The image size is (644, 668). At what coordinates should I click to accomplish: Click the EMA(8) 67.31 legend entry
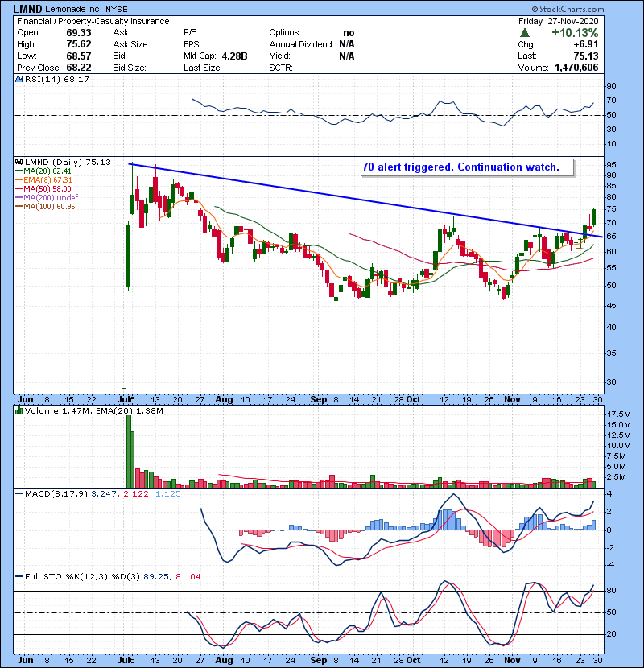pyautogui.click(x=47, y=180)
